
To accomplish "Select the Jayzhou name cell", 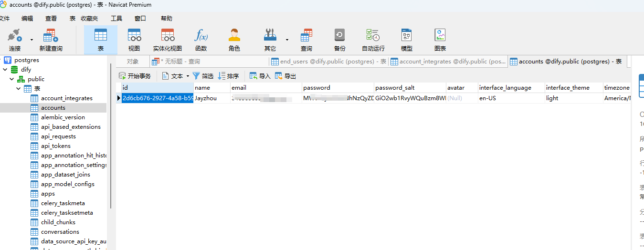I will point(211,98).
